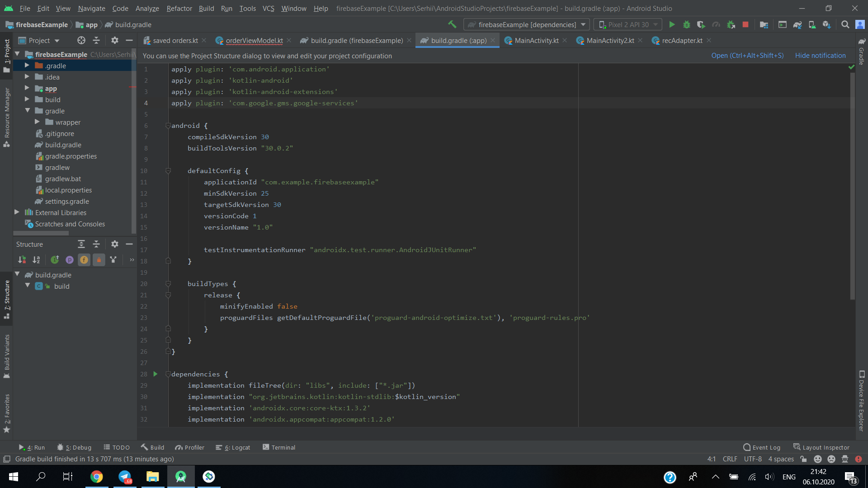Click the Make Project hammer icon

[x=452, y=24]
